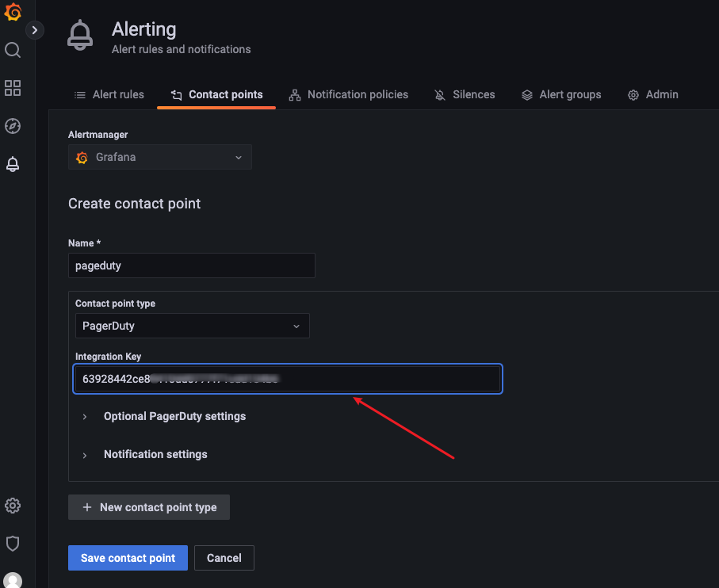The width and height of the screenshot is (719, 588).
Task: Click the Alerting page title
Action: point(144,29)
